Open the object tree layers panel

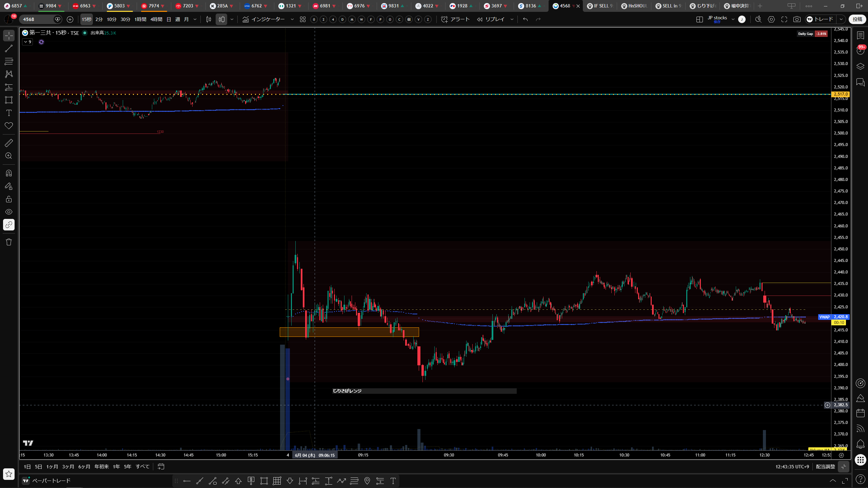coord(860,66)
